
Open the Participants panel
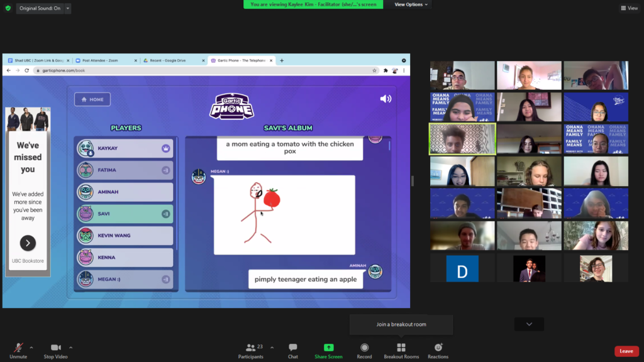250,351
